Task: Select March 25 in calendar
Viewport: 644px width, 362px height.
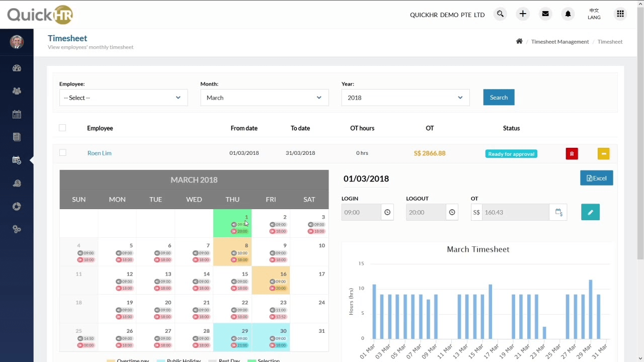Action: 79,337
